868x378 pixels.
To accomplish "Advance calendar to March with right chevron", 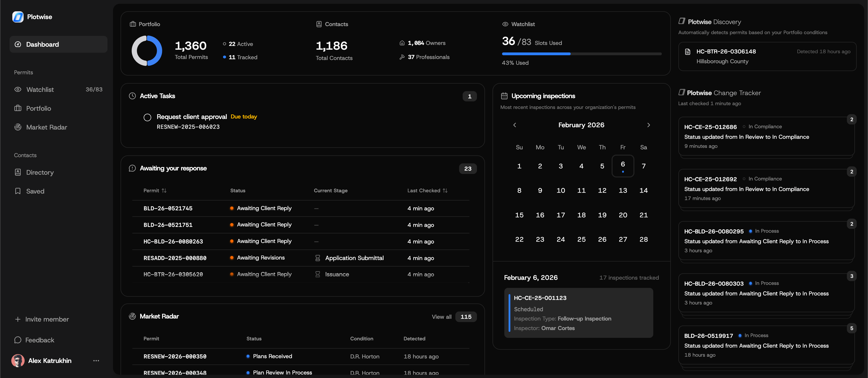I will [x=649, y=125].
